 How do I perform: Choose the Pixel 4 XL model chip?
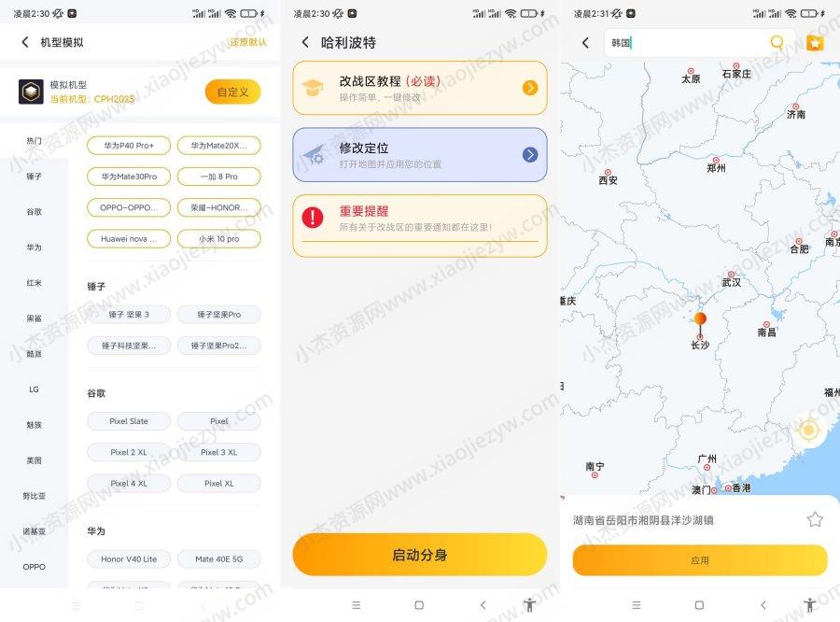tap(129, 483)
